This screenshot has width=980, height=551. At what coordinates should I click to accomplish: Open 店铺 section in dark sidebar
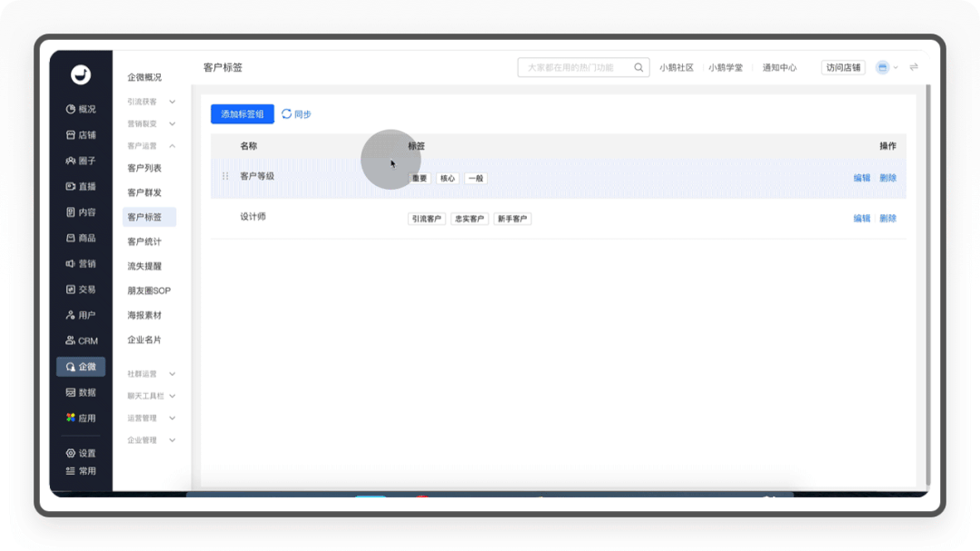(81, 135)
